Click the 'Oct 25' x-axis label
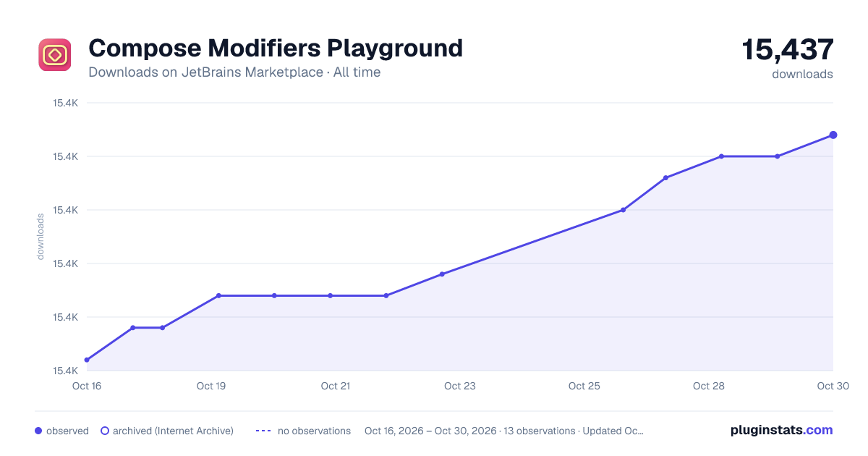The width and height of the screenshot is (868, 456). [584, 386]
